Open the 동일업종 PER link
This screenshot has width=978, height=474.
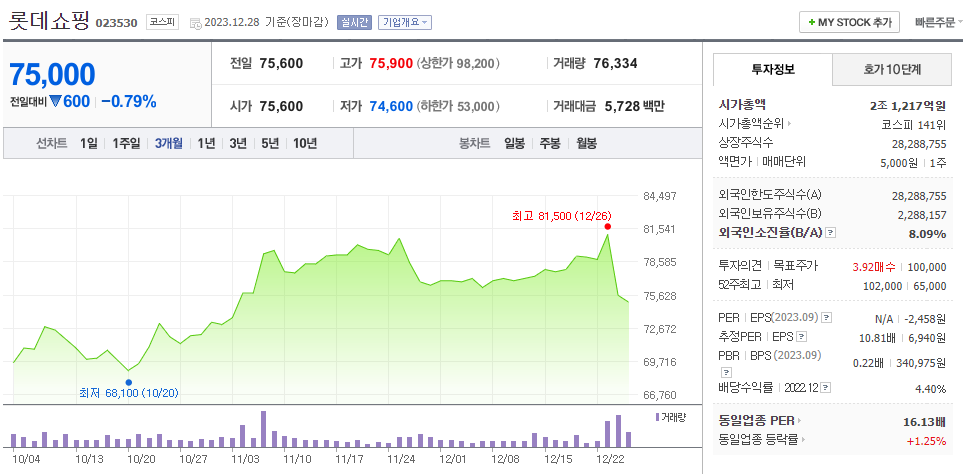(x=757, y=421)
